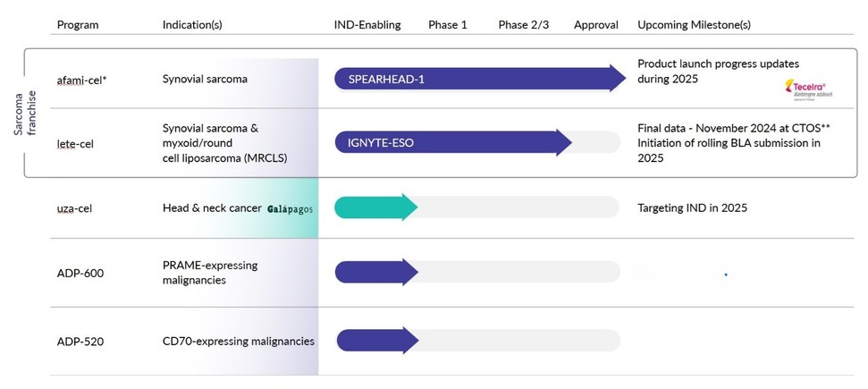The image size is (868, 389).
Task: Select the Approval column header
Action: (596, 25)
